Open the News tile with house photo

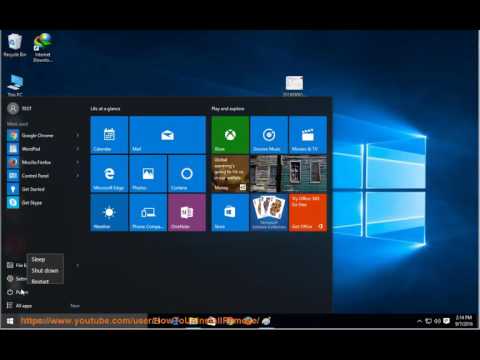pyautogui.click(x=289, y=174)
